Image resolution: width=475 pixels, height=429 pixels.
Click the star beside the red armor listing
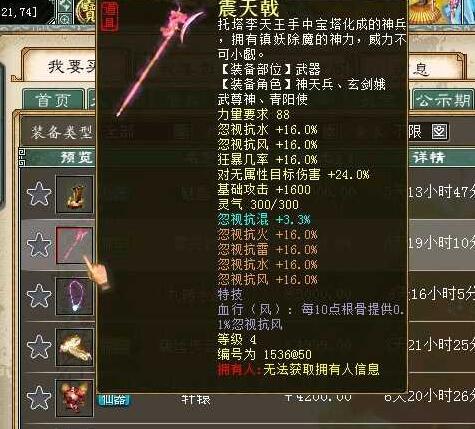pyautogui.click(x=39, y=398)
